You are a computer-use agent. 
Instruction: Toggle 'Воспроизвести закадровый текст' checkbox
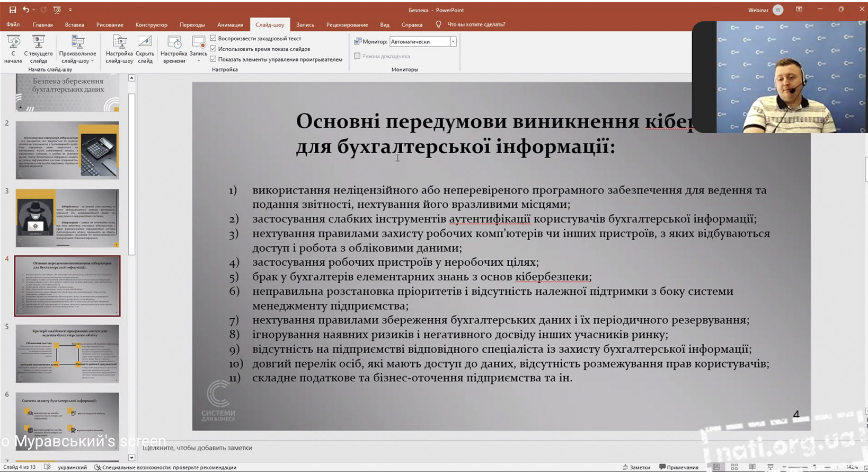tap(213, 38)
